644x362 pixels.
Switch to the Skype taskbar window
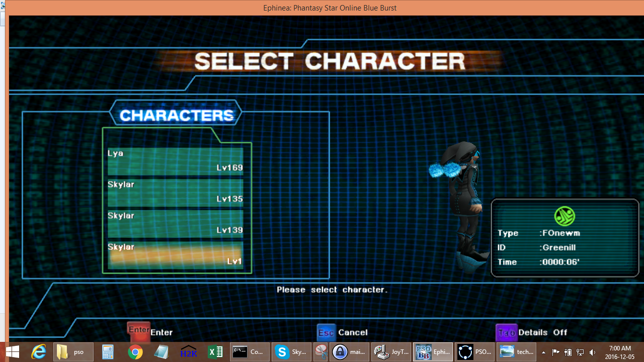291,352
